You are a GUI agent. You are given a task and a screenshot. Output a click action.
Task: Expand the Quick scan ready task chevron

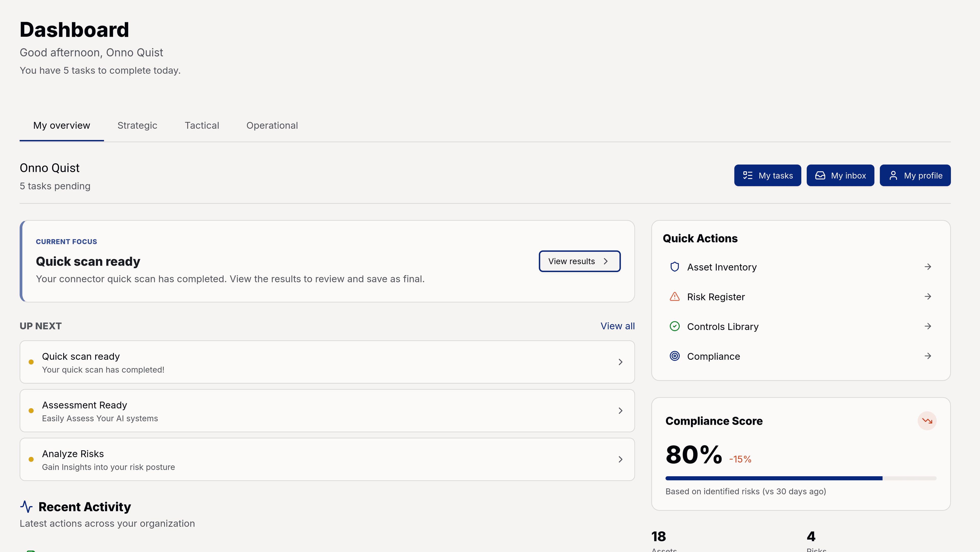coord(620,362)
